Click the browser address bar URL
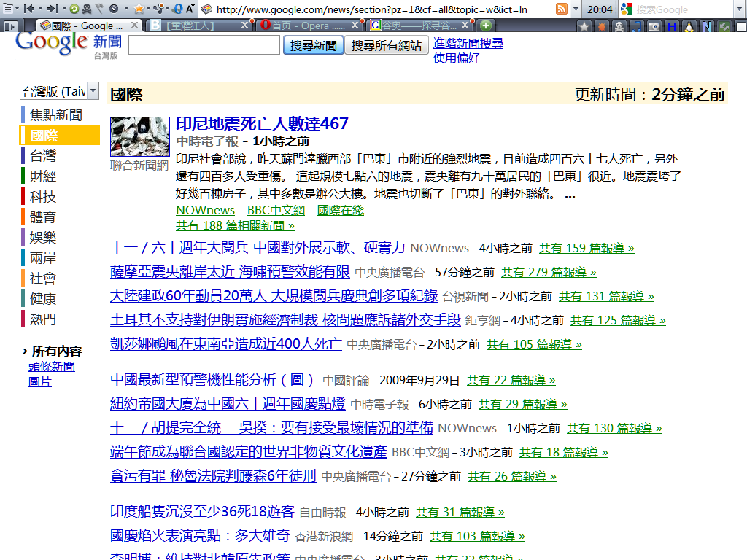Screen dimensions: 747x560 pos(371,9)
